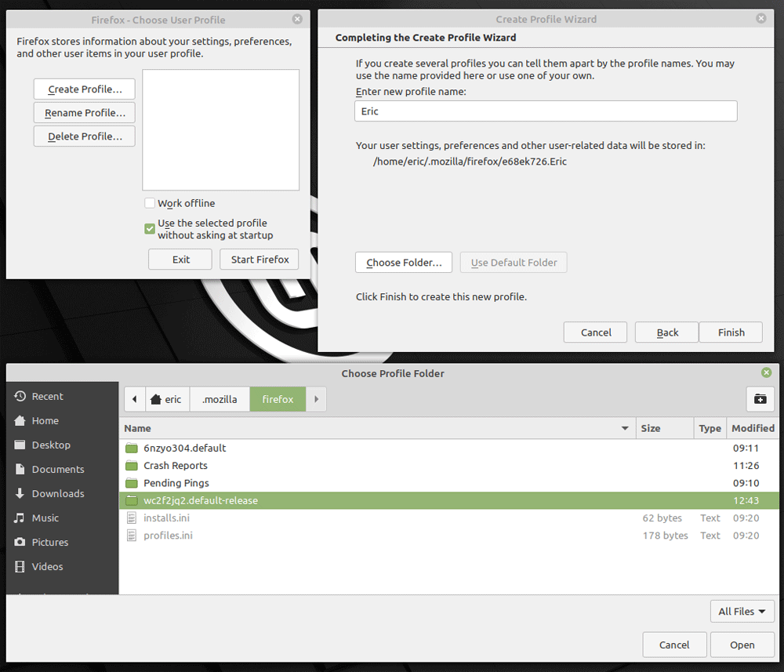This screenshot has width=784, height=672.
Task: Click profiles.ini file row
Action: tap(449, 536)
